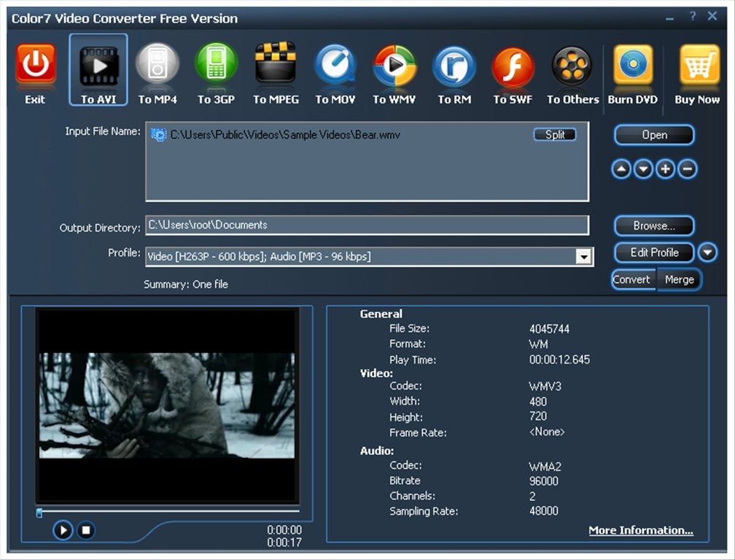735x560 pixels.
Task: Select the To MOV QuickTime icon
Action: [335, 64]
